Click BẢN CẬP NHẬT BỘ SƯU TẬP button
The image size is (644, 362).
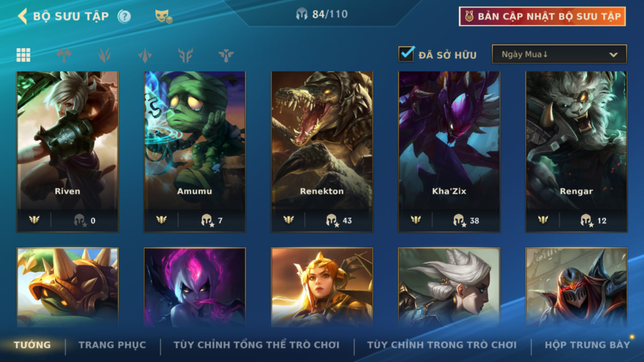pos(542,16)
